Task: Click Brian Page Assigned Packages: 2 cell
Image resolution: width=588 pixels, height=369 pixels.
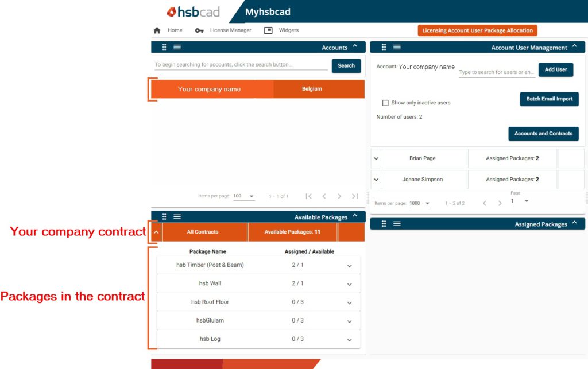Action: coord(512,158)
